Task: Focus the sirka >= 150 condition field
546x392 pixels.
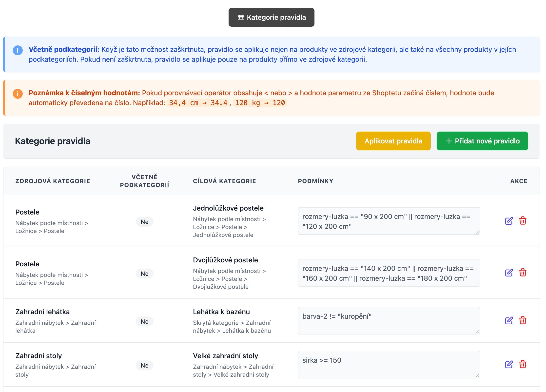Action: pos(389,364)
